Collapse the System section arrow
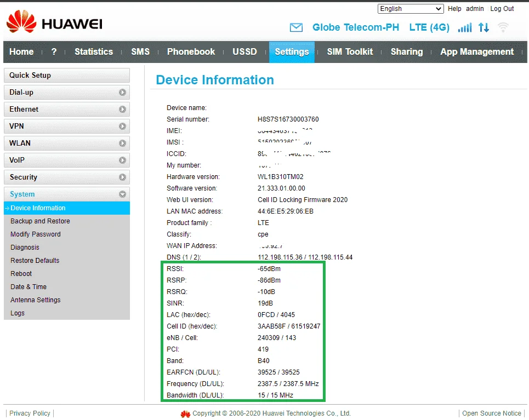This screenshot has width=529, height=420. (x=122, y=194)
